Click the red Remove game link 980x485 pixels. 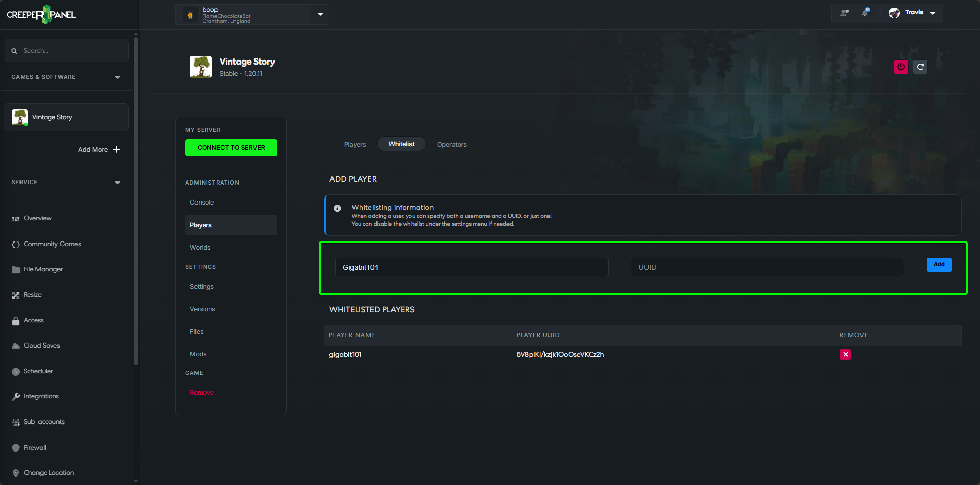202,393
